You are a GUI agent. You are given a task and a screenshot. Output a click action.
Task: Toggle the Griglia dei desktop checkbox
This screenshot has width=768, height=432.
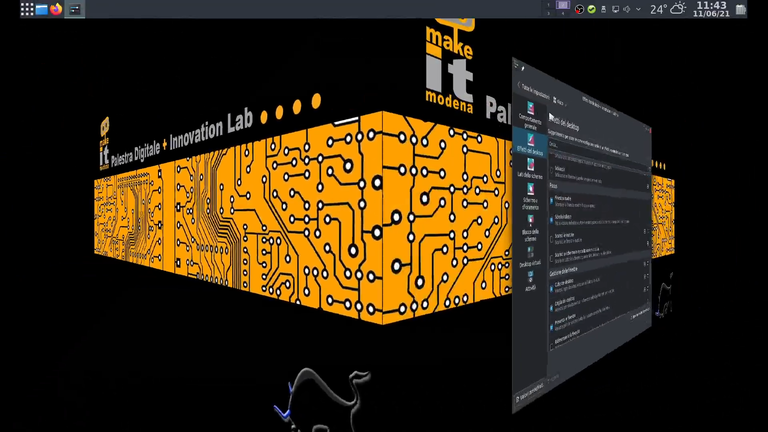click(x=552, y=301)
